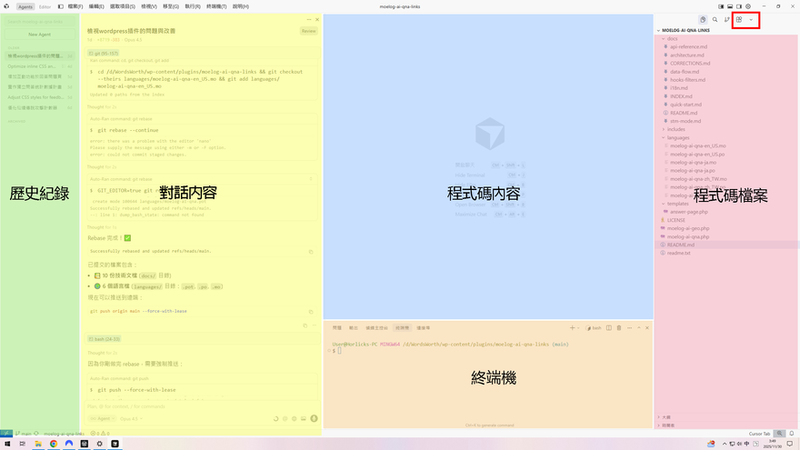This screenshot has width=800, height=450.
Task: Expand the bash (24-33) terminal reference chip
Action: tap(104, 339)
